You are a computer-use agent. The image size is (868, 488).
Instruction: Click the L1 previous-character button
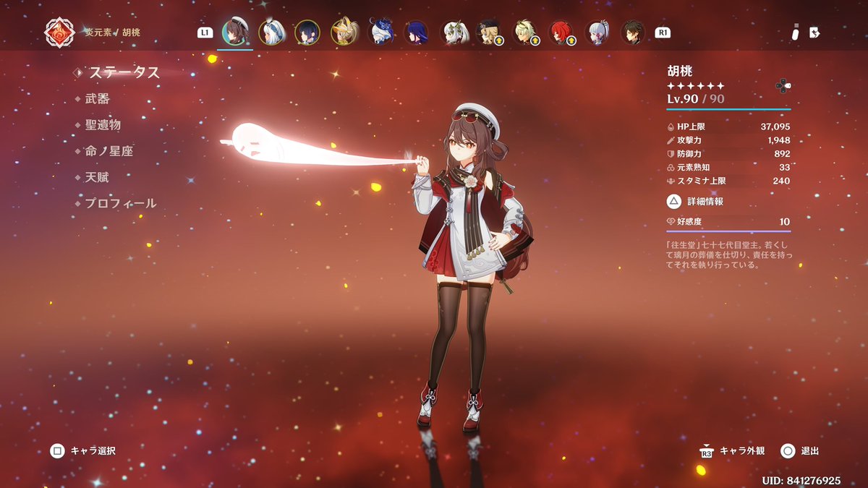[x=205, y=33]
